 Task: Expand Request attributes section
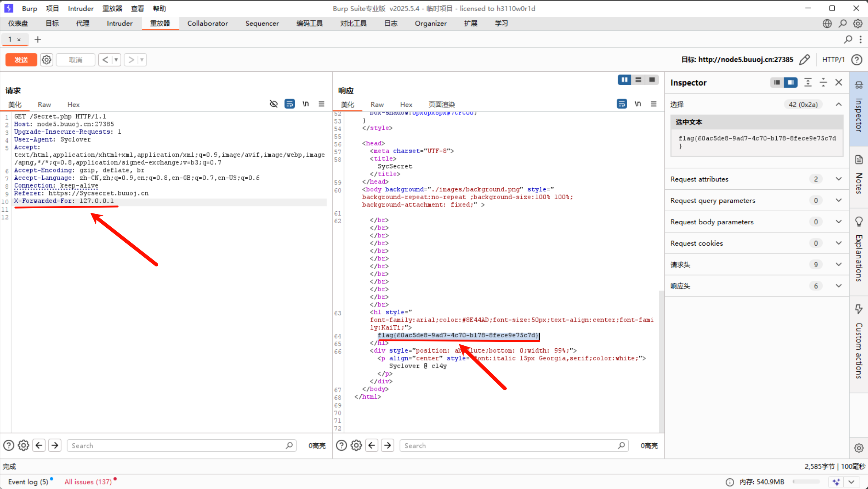pos(838,179)
